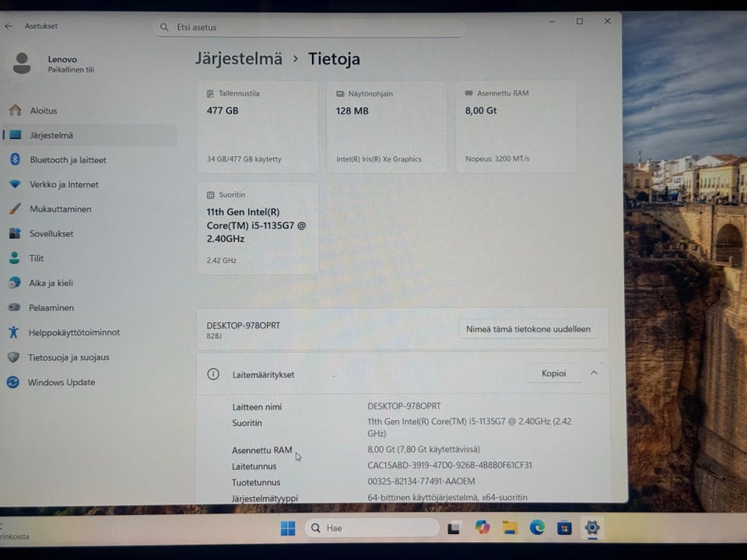
Task: Click the Lenovo user avatar icon
Action: [22, 63]
